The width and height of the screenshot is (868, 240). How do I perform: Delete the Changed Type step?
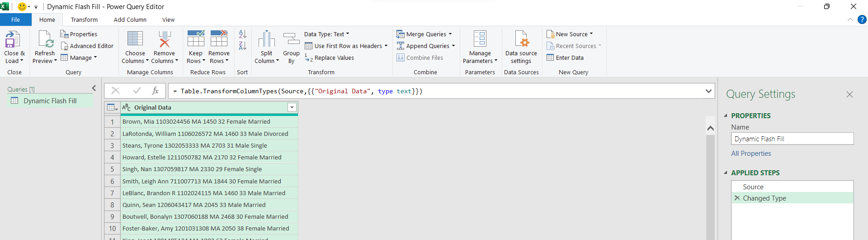737,198
